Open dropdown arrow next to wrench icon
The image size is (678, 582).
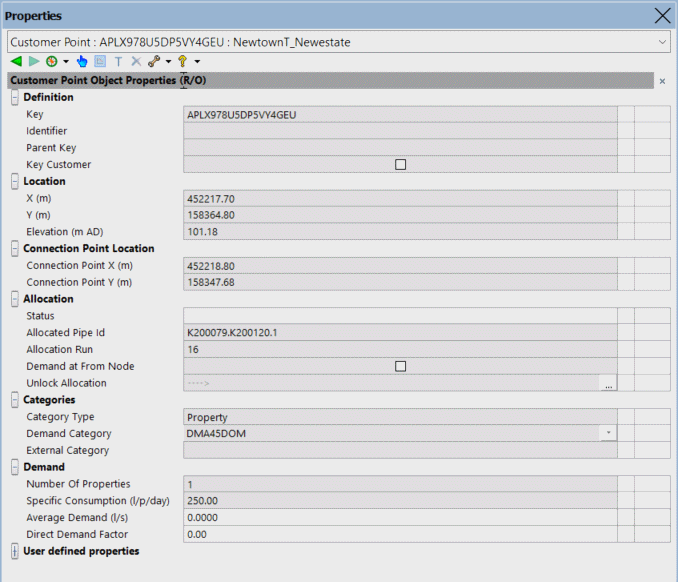pyautogui.click(x=168, y=61)
